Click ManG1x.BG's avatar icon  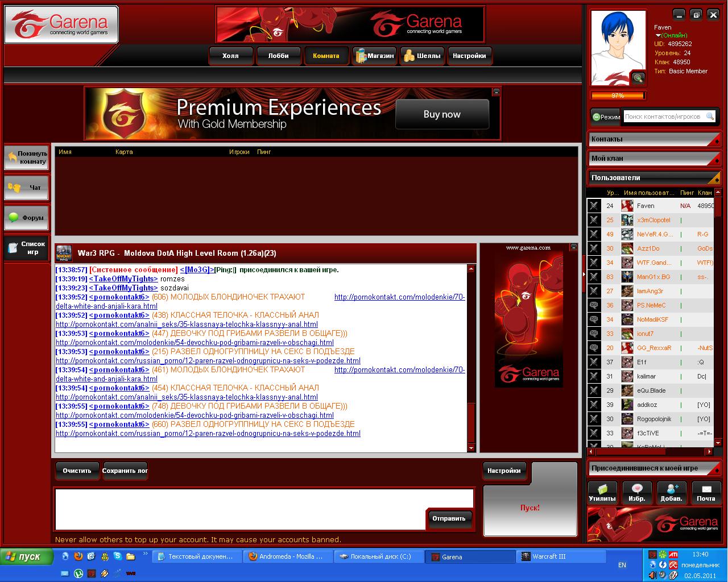click(x=627, y=277)
